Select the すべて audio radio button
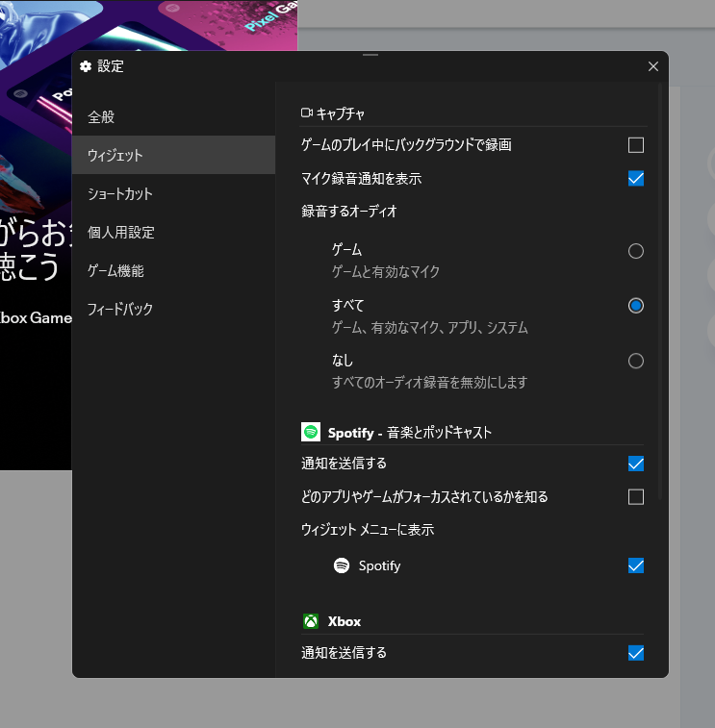This screenshot has width=715, height=728. pyautogui.click(x=635, y=306)
